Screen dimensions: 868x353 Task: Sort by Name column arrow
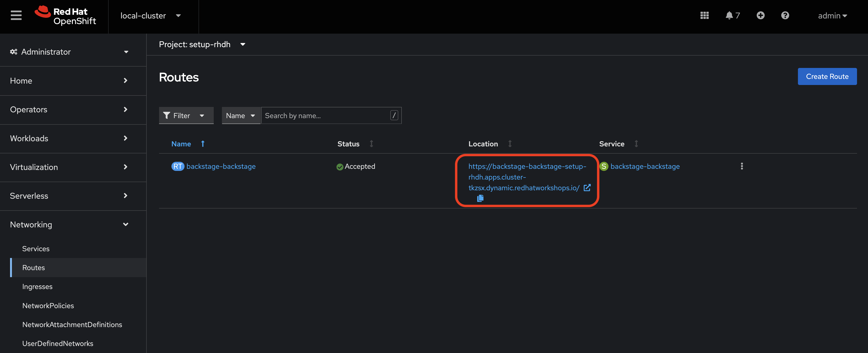tap(203, 144)
